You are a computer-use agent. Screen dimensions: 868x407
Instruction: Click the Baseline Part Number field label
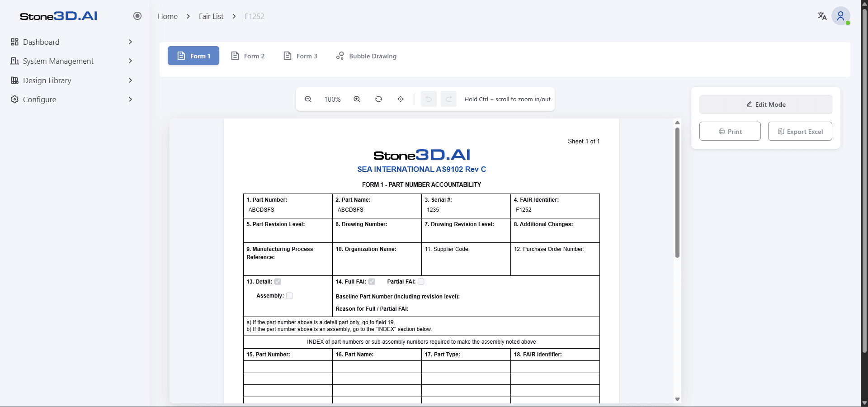pyautogui.click(x=398, y=297)
